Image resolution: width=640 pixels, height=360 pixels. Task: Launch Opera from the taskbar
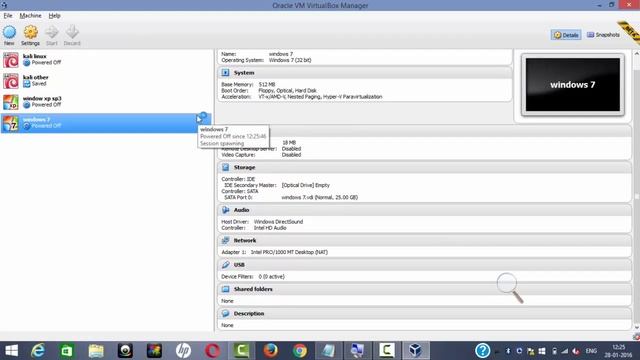pyautogui.click(x=212, y=351)
